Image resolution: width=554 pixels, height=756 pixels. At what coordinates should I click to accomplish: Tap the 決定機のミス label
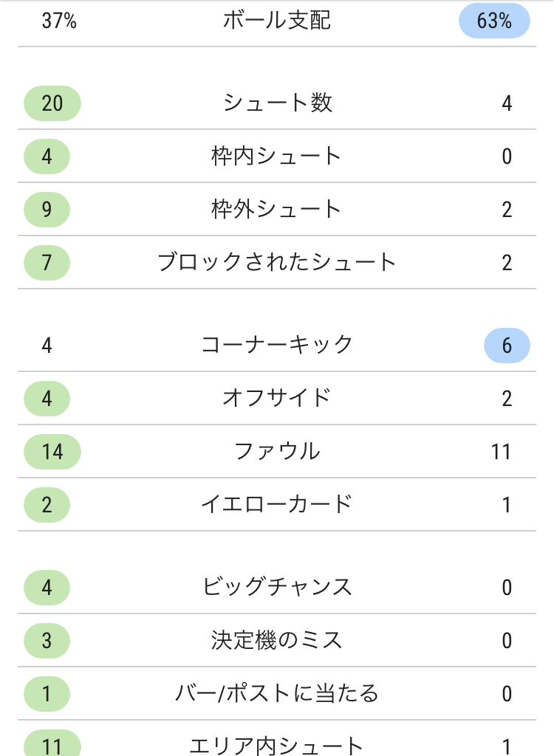pyautogui.click(x=276, y=640)
